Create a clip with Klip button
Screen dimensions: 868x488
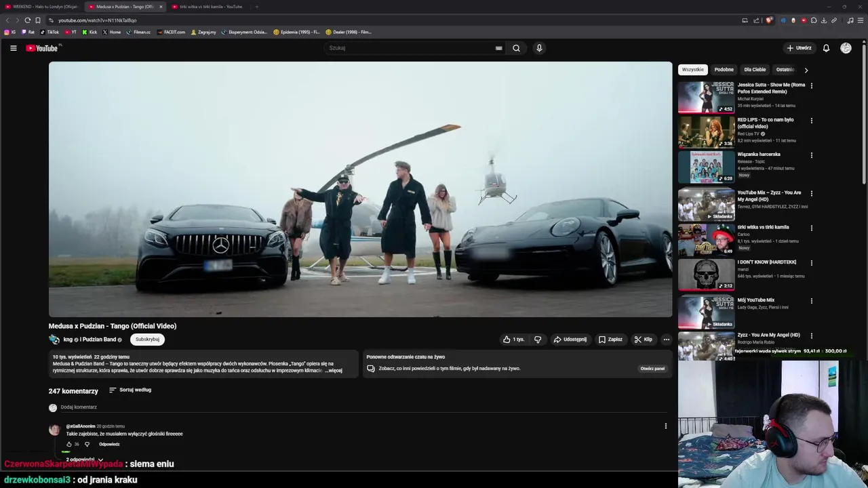coord(643,340)
